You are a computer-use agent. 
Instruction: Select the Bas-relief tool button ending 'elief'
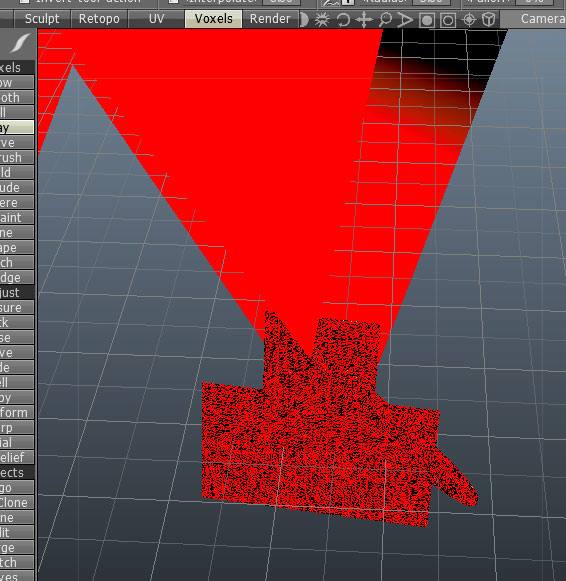pos(17,457)
